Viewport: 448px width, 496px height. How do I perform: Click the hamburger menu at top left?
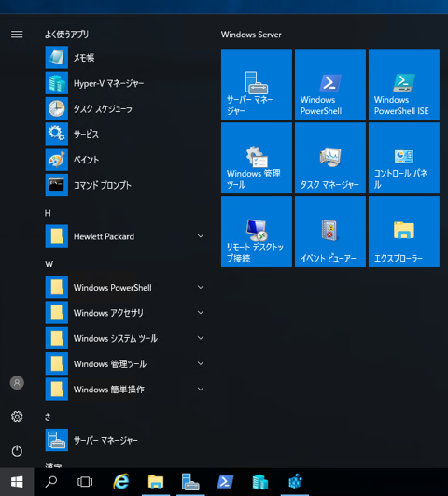17,35
